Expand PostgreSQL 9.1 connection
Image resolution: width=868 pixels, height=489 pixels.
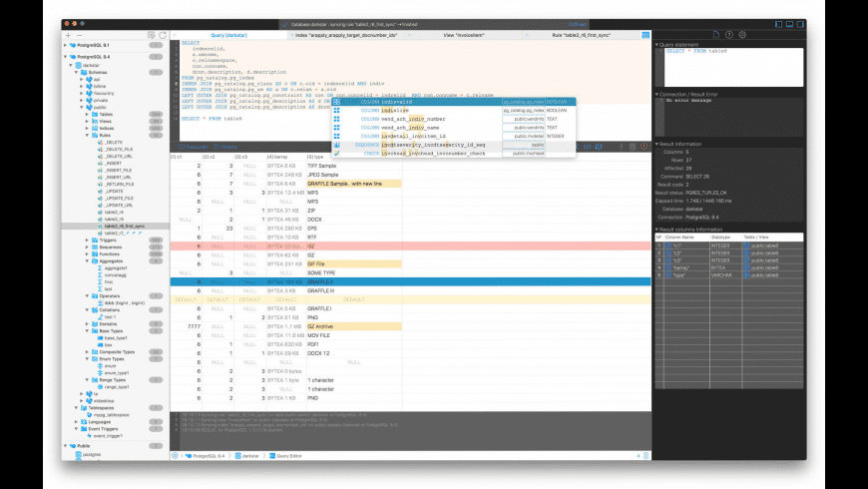(x=65, y=45)
